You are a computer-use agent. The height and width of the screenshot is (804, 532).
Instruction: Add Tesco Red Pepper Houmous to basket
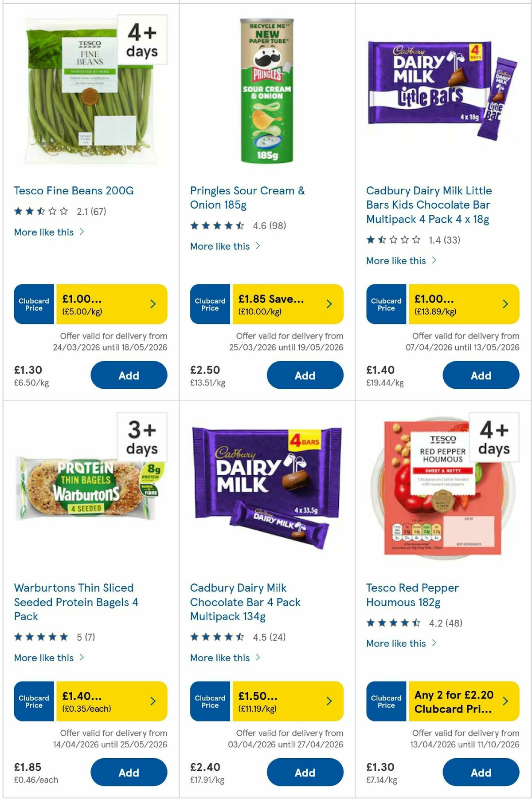click(x=481, y=772)
